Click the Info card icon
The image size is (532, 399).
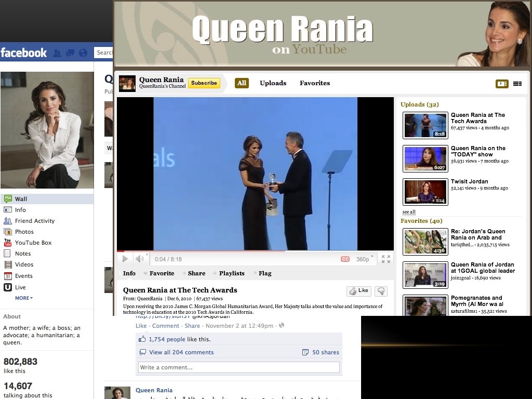(7, 210)
